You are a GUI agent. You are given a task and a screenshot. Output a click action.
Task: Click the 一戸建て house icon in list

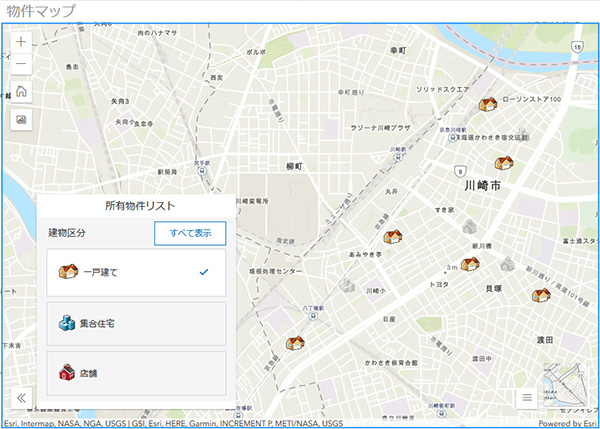[x=68, y=272]
